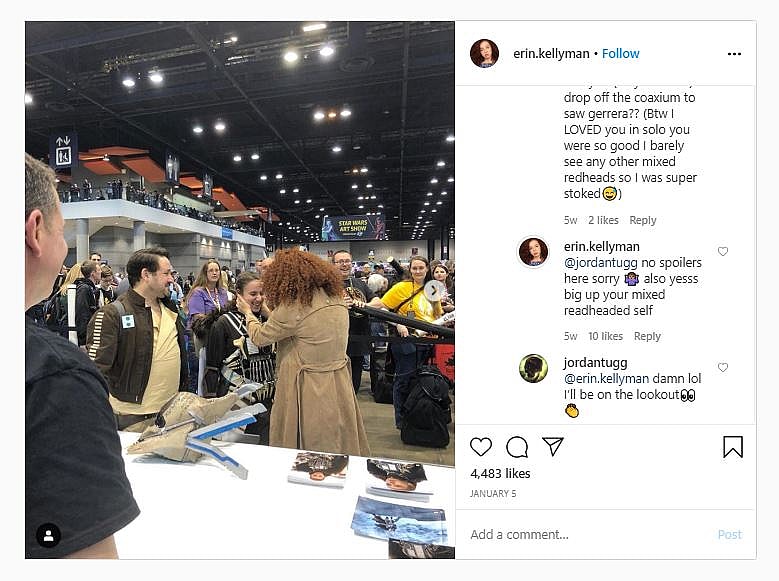
Task: View the 2 likes on first comment
Action: click(x=603, y=220)
